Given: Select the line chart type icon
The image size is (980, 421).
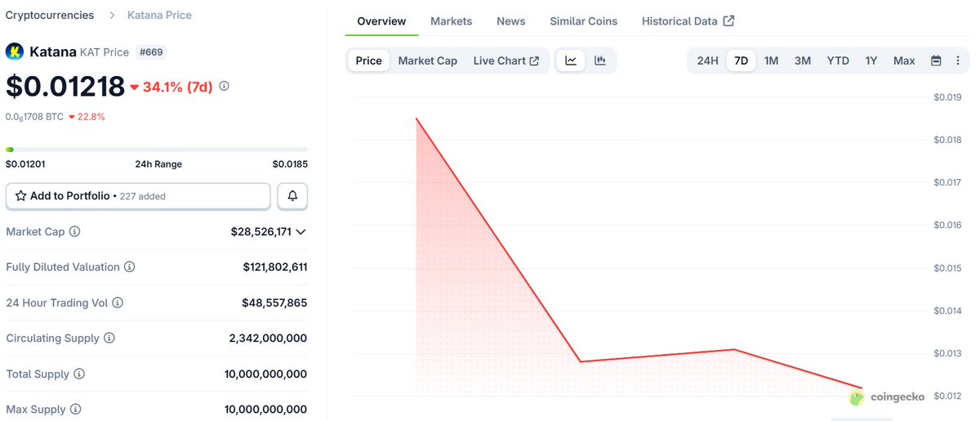Looking at the screenshot, I should click(571, 60).
